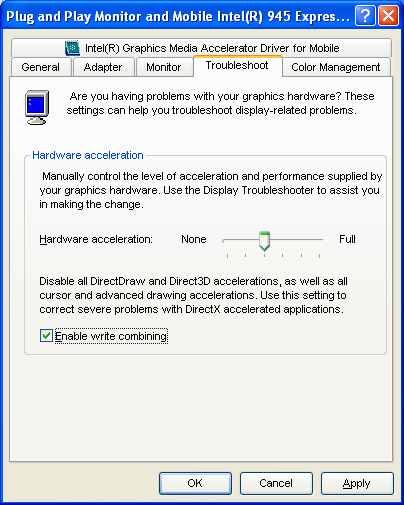The height and width of the screenshot is (505, 404).
Task: Open the Intel Graphics Media Accelerator Driver tab
Action: pos(201,48)
